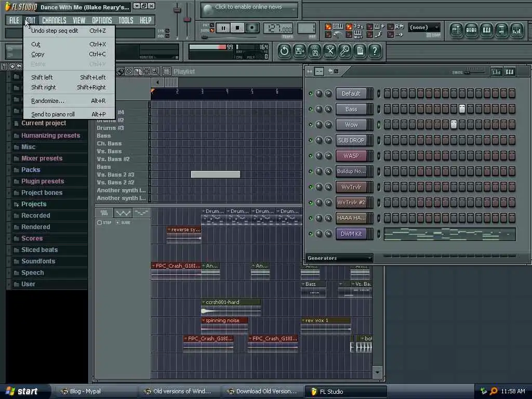Open the playlist window shortcut icon
Viewport: 532px width, 399px height.
tap(456, 31)
